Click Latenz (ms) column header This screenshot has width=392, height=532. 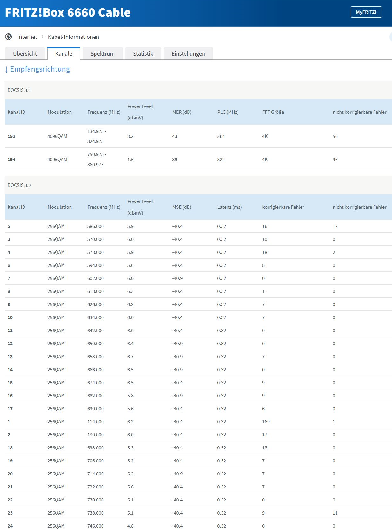pyautogui.click(x=229, y=207)
